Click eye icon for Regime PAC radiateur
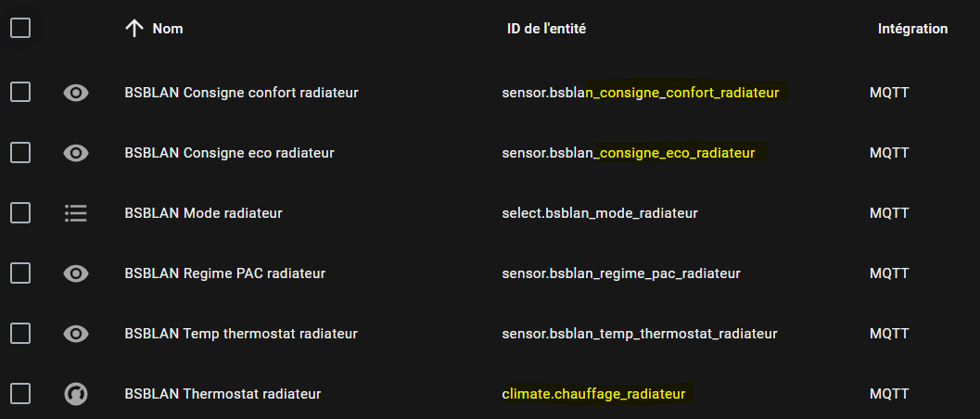This screenshot has height=419, width=980. pyautogui.click(x=76, y=273)
